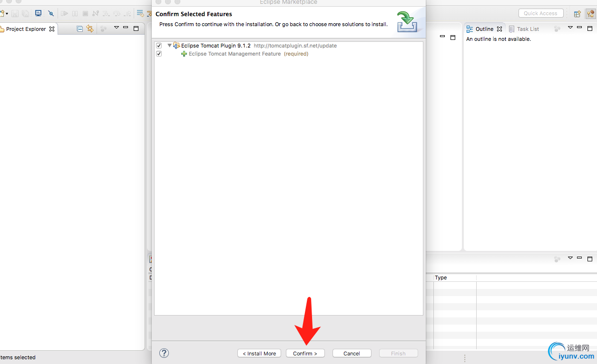597x364 pixels.
Task: Maximize the editor area panel
Action: pyautogui.click(x=453, y=38)
